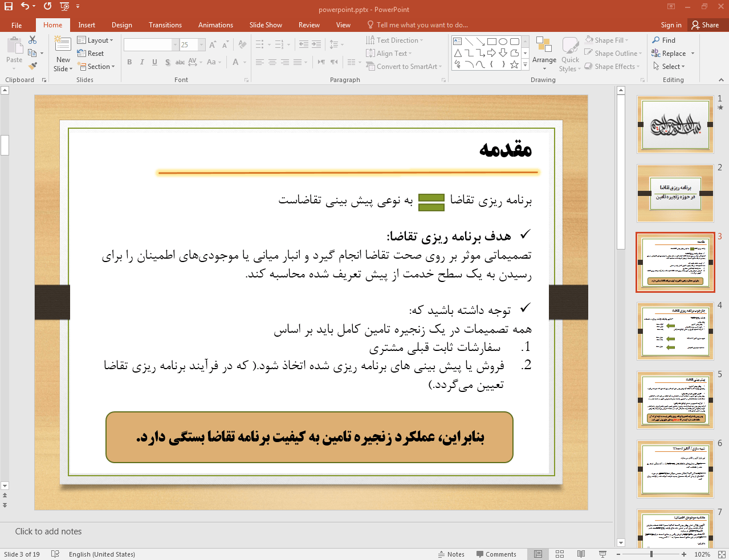Adjust the zoom slider in status bar
Screen dimensions: 729x560
651,554
